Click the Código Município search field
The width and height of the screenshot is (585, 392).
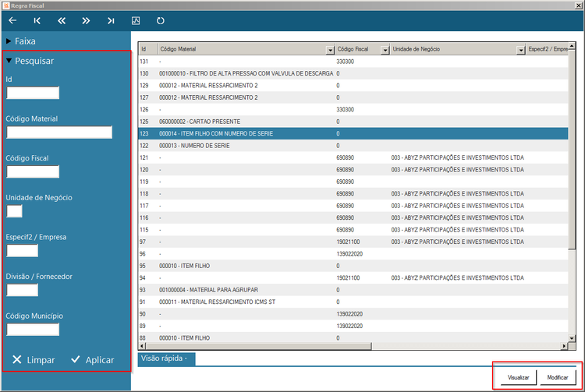point(33,330)
